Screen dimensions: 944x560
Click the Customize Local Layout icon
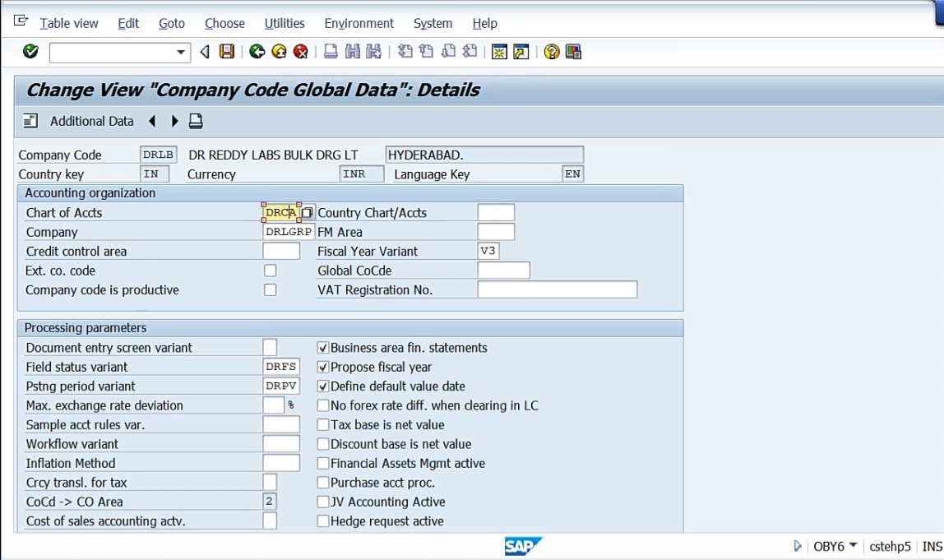(x=573, y=52)
